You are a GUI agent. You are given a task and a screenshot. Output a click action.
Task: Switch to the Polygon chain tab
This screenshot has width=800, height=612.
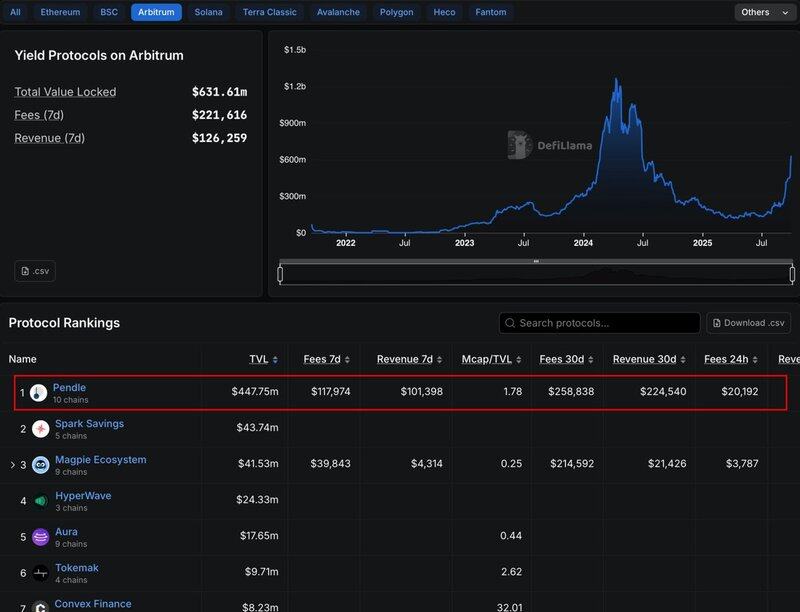[396, 12]
